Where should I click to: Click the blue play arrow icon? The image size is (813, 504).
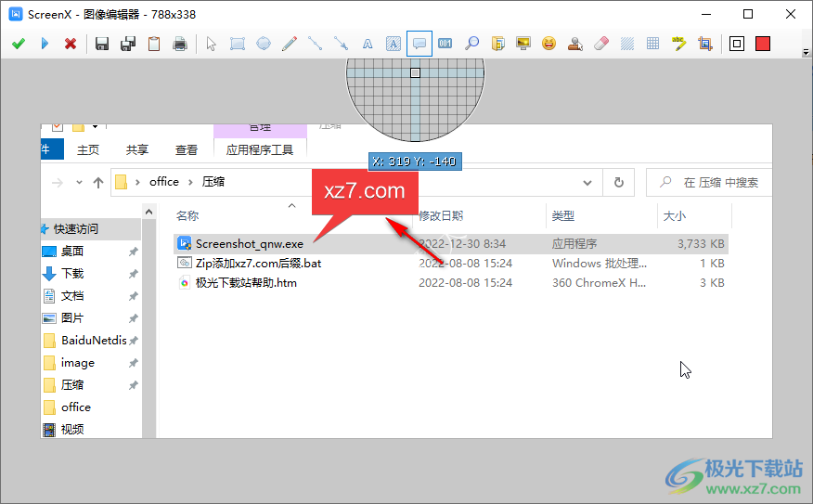(45, 44)
